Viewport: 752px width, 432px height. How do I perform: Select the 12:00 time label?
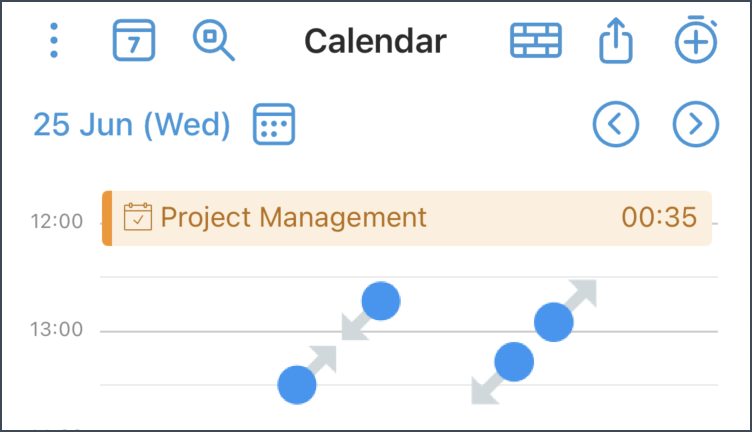pos(57,222)
